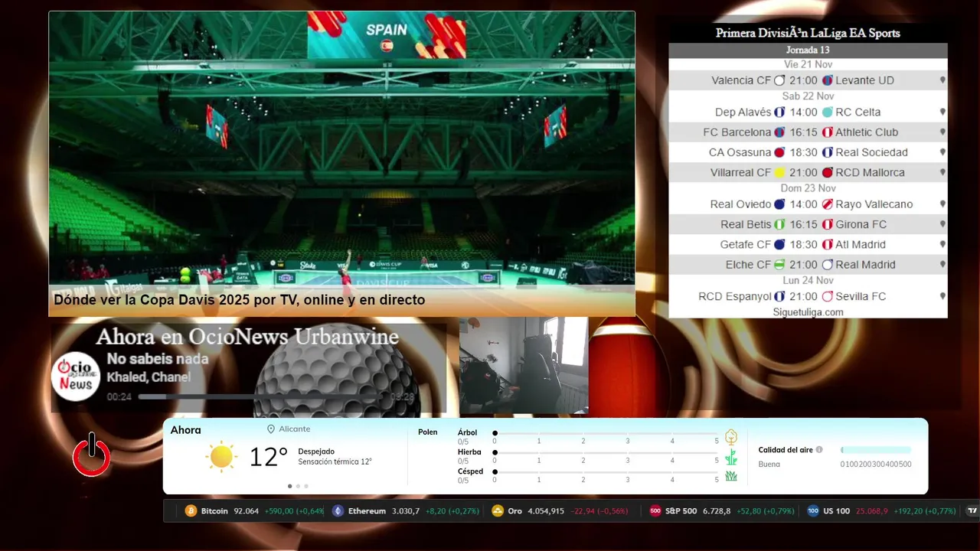This screenshot has width=980, height=551.
Task: Click the FC Barcelona crest
Action: (779, 132)
